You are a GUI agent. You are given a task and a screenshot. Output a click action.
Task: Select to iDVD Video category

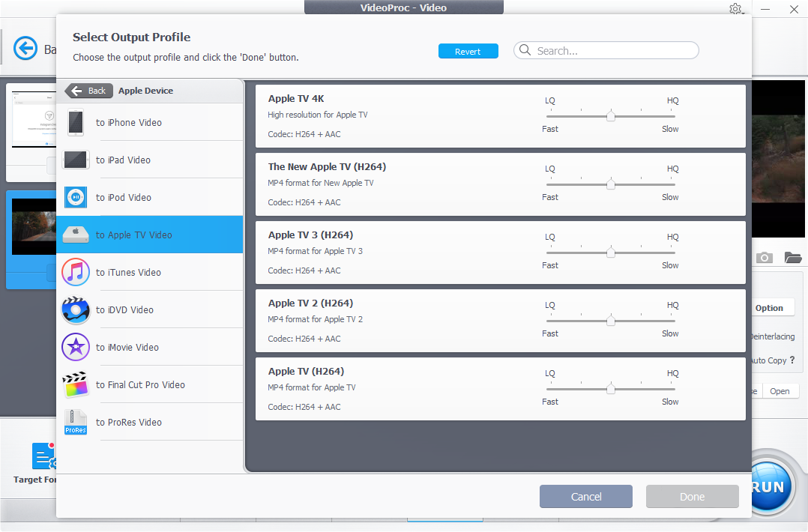tap(149, 309)
